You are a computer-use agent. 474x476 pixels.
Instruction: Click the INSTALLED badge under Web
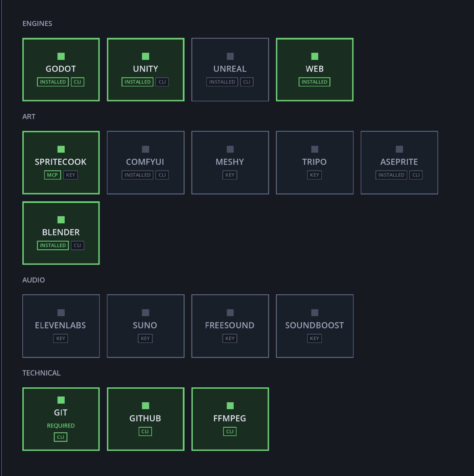[x=315, y=82]
